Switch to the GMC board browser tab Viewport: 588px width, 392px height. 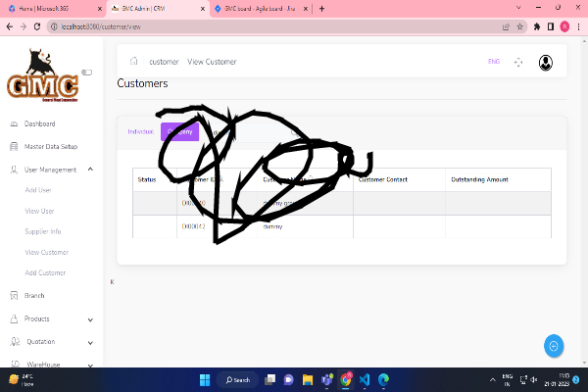tap(255, 8)
